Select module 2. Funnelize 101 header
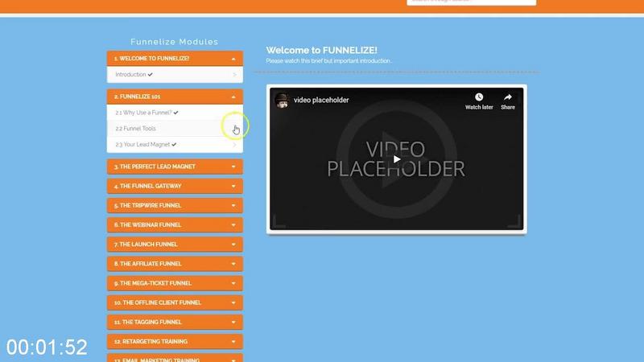644x362 pixels. tap(175, 97)
